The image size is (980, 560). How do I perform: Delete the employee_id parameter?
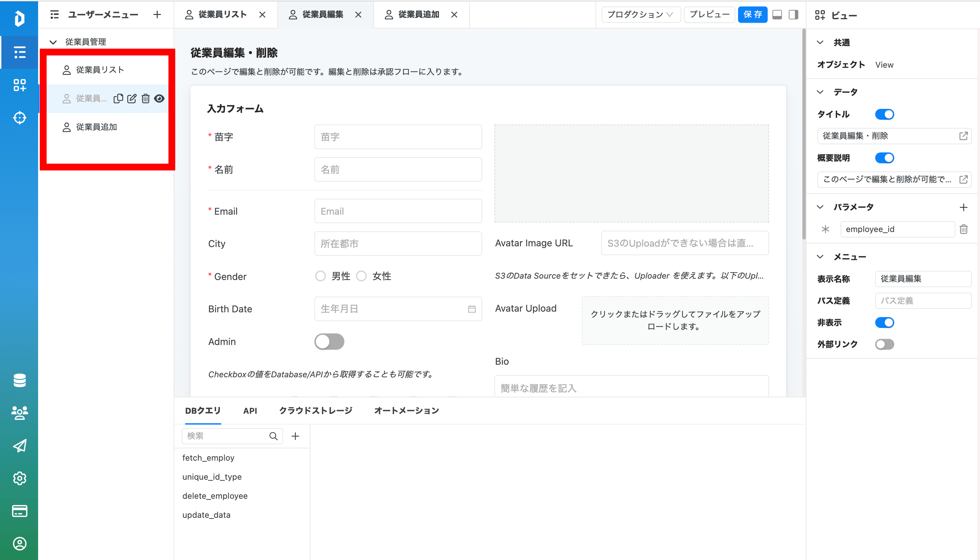[x=963, y=229]
